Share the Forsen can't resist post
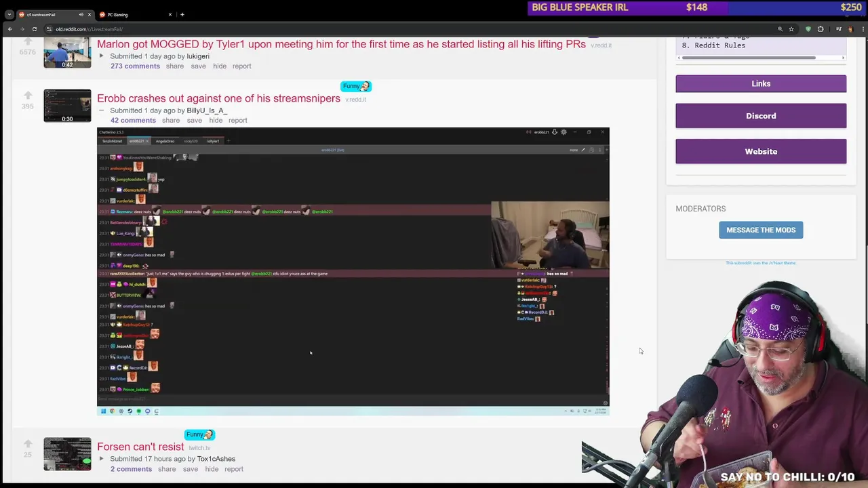 pos(167,469)
